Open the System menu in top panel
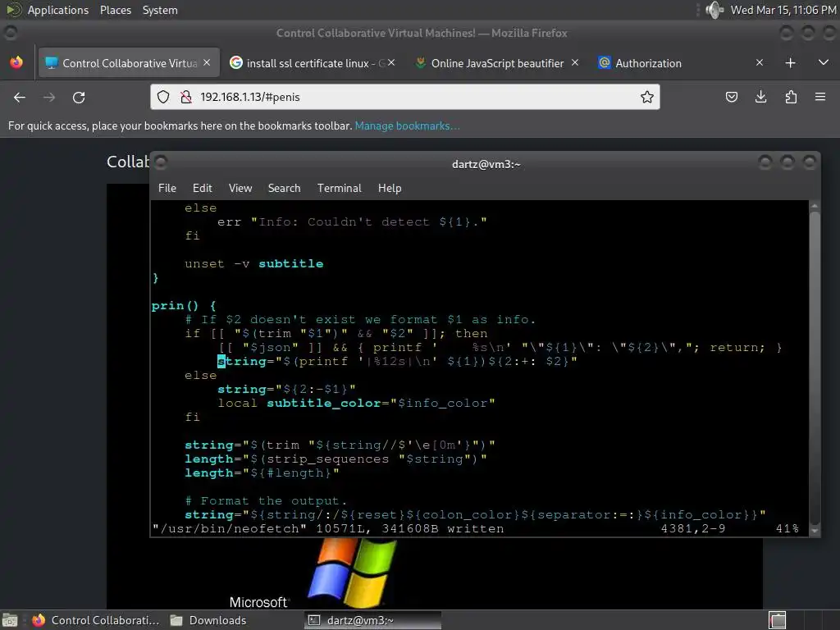The image size is (840, 630). pyautogui.click(x=160, y=10)
